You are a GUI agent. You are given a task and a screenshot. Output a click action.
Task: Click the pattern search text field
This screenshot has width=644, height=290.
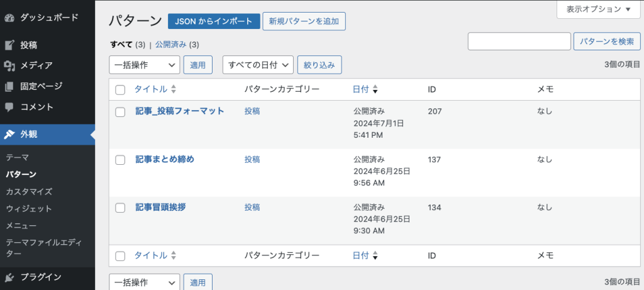click(x=519, y=42)
